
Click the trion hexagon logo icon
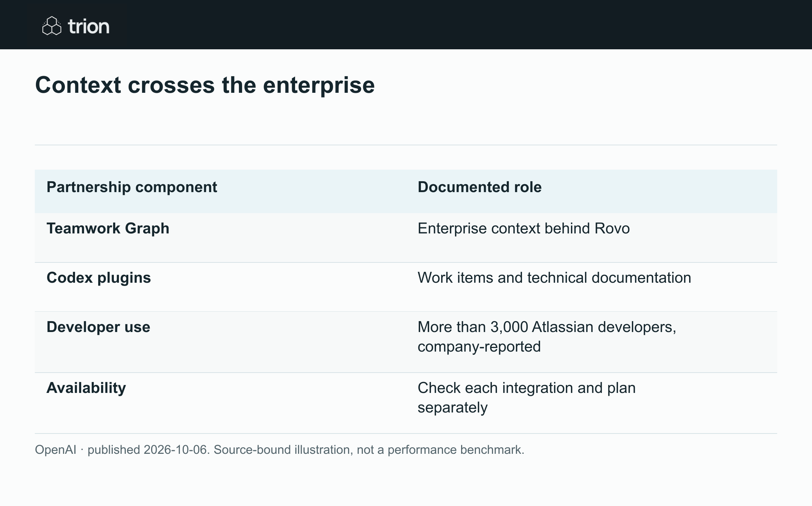(52, 26)
